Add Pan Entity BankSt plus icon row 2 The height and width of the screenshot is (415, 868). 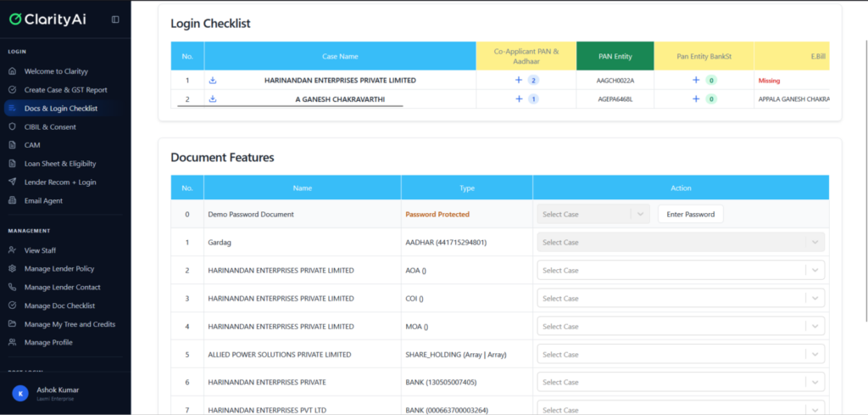pyautogui.click(x=696, y=98)
